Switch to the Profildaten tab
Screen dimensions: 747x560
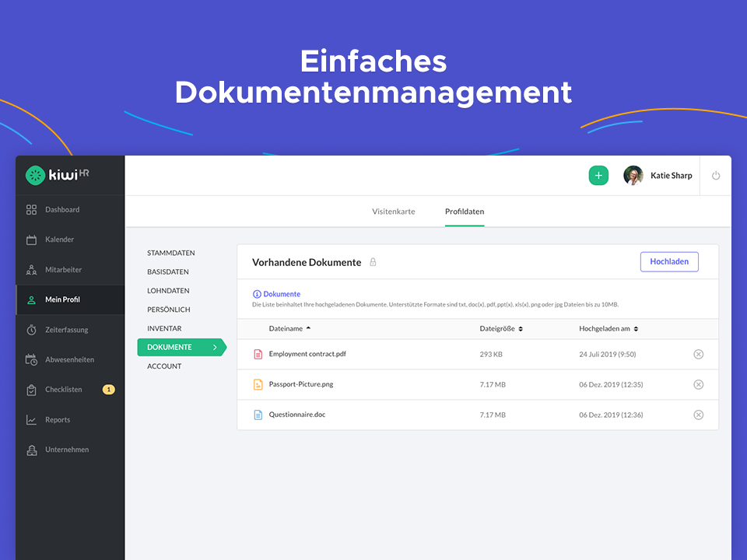click(x=465, y=212)
